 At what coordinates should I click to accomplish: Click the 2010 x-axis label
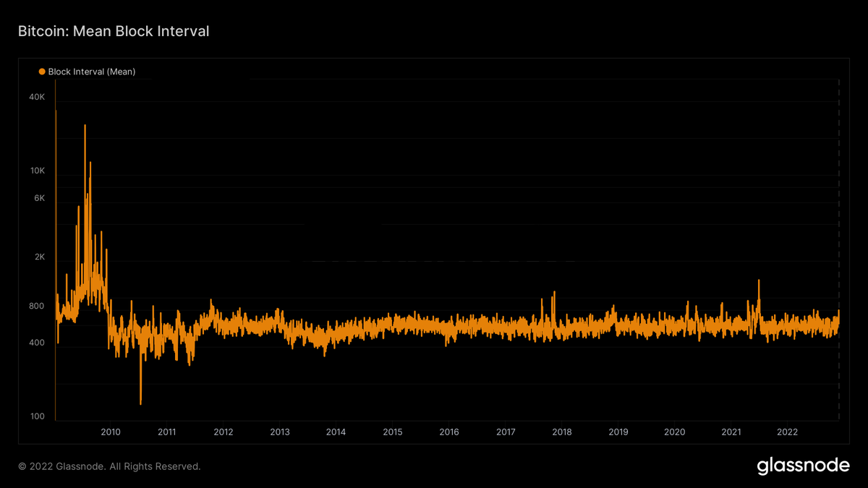pyautogui.click(x=111, y=432)
